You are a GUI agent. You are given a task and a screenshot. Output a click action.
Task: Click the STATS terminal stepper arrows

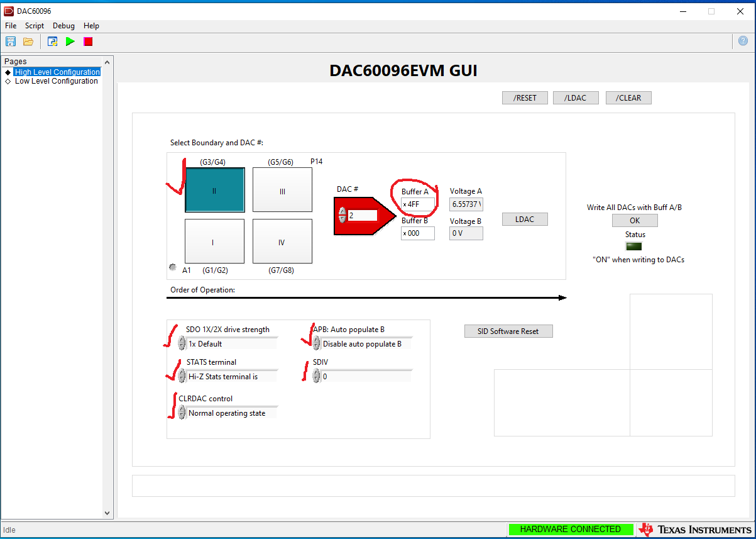(x=182, y=375)
